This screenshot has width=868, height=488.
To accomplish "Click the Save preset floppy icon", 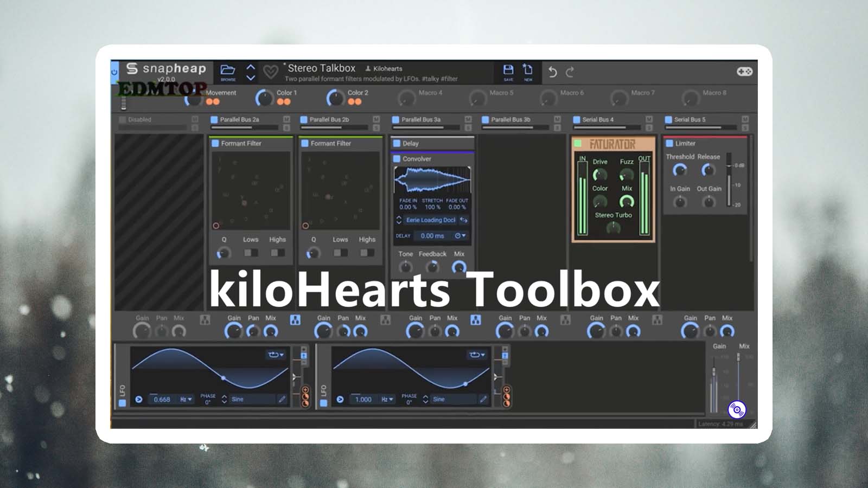I will (x=508, y=69).
